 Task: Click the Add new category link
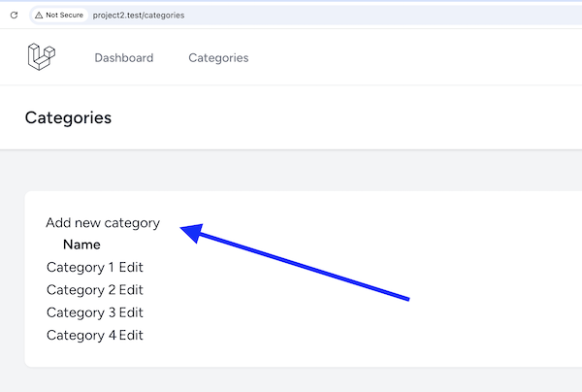click(103, 223)
